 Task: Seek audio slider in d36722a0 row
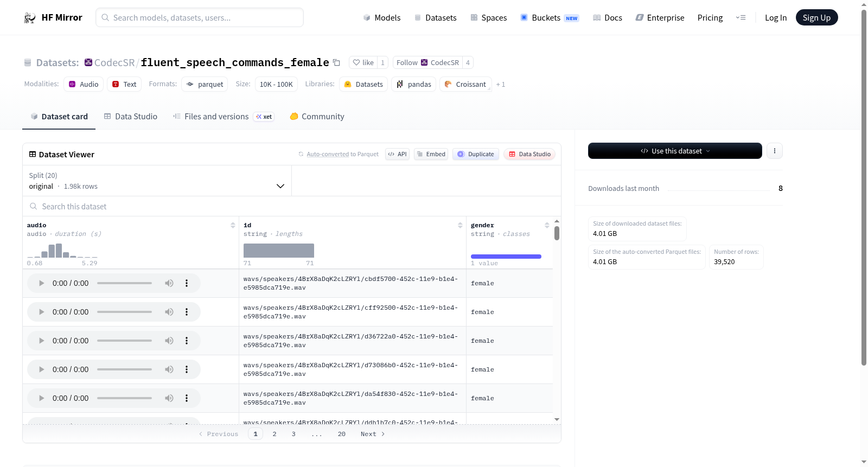(124, 341)
